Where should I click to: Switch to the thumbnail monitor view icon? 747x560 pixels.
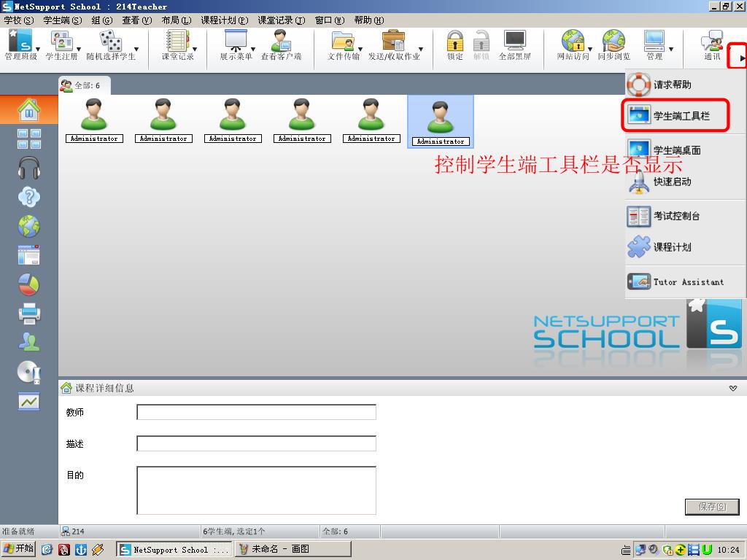(x=29, y=139)
